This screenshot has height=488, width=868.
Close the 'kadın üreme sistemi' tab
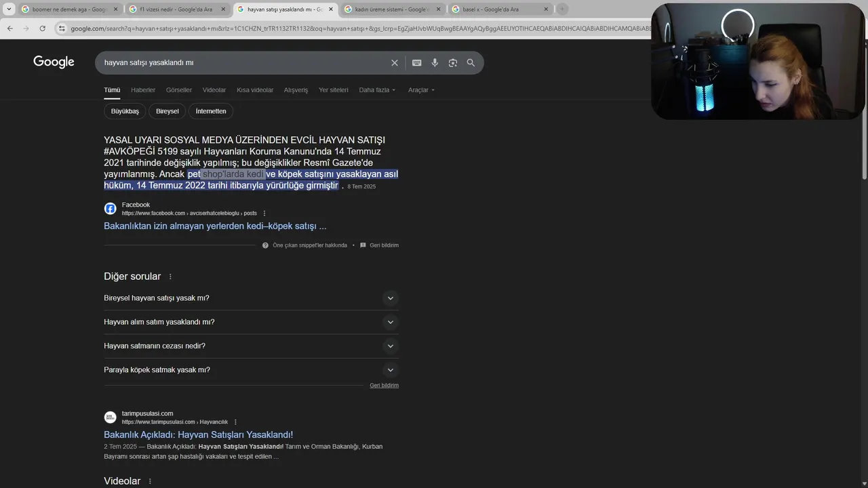[438, 9]
